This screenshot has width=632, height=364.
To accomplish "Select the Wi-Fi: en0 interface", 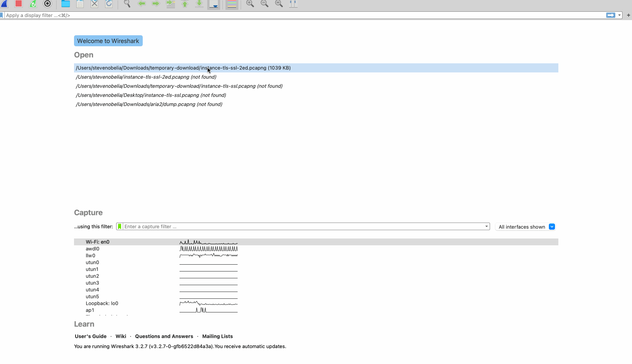I will [98, 242].
